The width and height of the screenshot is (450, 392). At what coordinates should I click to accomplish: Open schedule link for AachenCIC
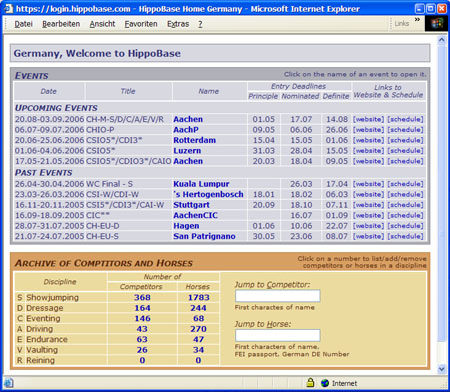tap(405, 215)
